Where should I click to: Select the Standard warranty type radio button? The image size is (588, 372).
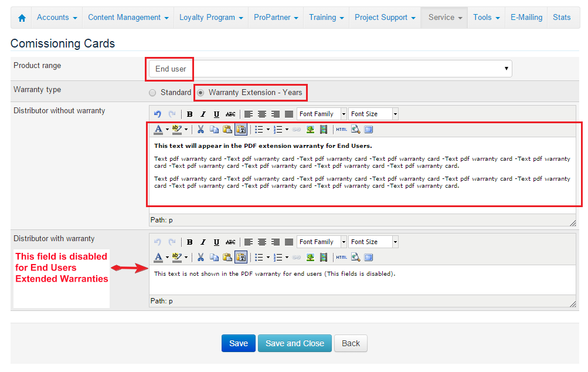(x=152, y=93)
